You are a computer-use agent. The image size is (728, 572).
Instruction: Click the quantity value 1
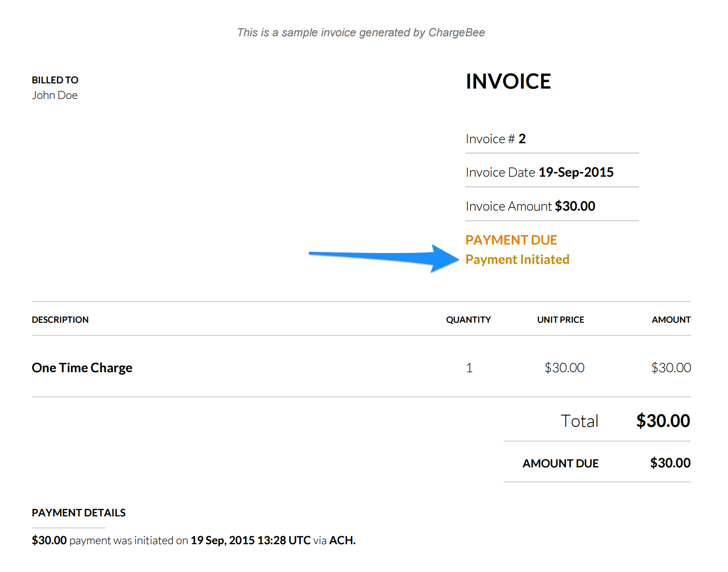click(x=469, y=368)
